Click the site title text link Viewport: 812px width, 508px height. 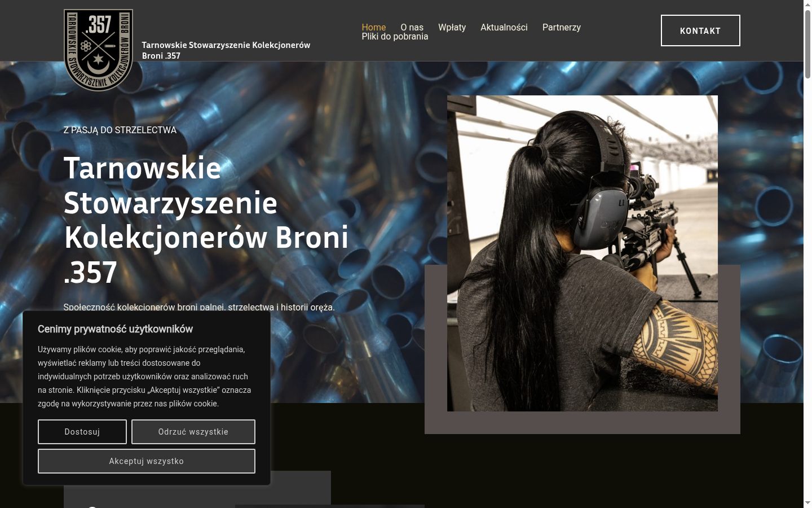tap(226, 50)
